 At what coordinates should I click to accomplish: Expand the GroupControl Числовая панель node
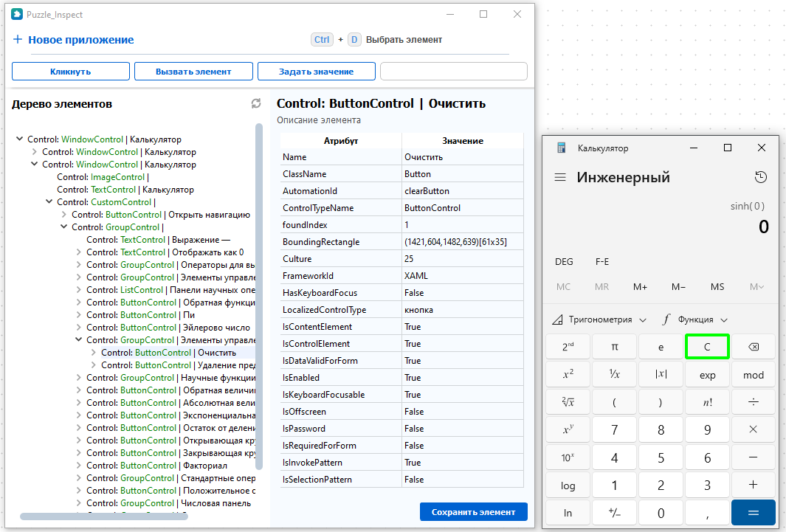[x=79, y=502]
